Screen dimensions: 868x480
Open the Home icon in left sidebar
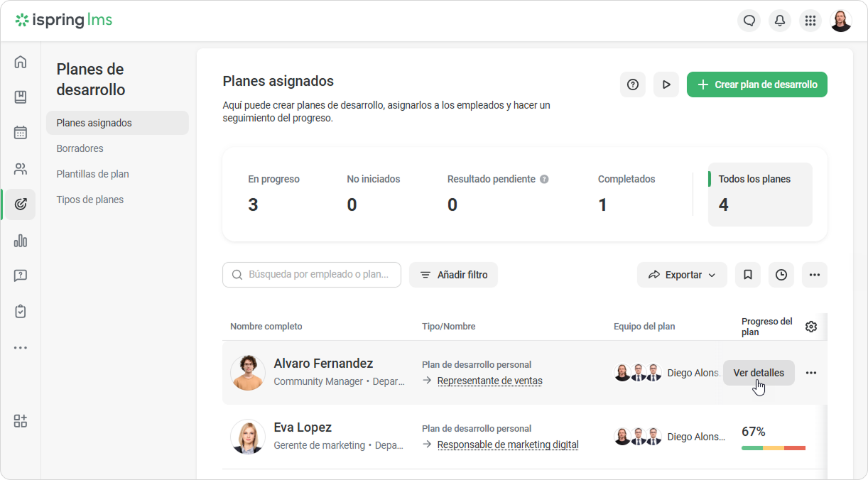(x=21, y=62)
